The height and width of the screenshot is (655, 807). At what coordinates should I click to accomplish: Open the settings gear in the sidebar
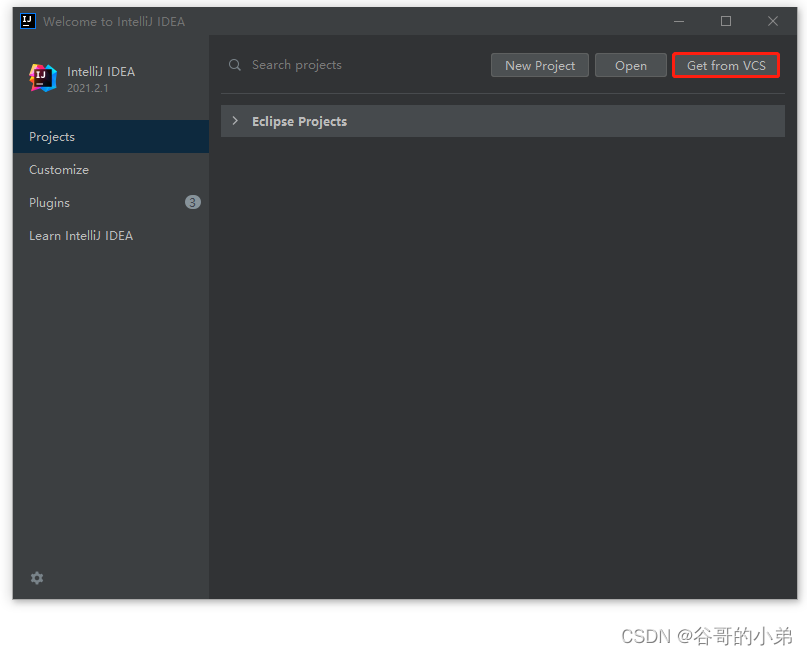click(37, 578)
